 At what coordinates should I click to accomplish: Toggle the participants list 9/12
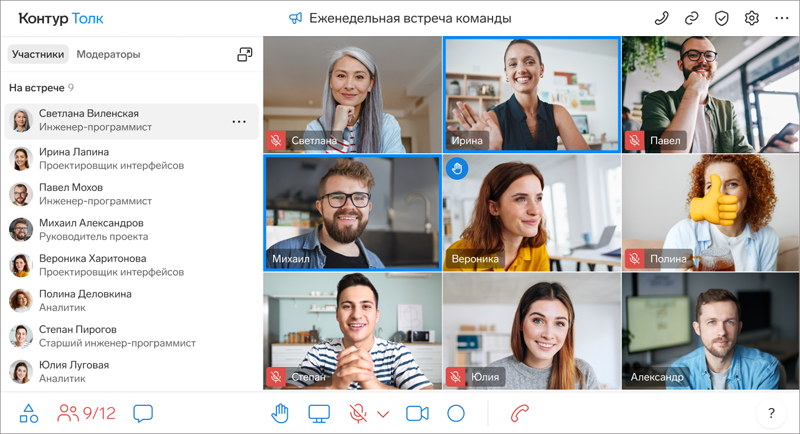pos(86,413)
